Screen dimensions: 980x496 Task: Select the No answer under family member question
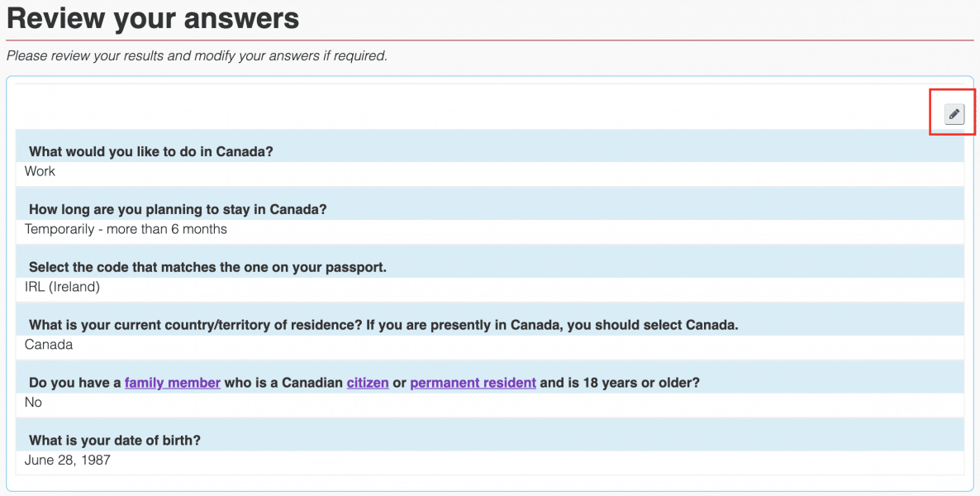pos(33,403)
